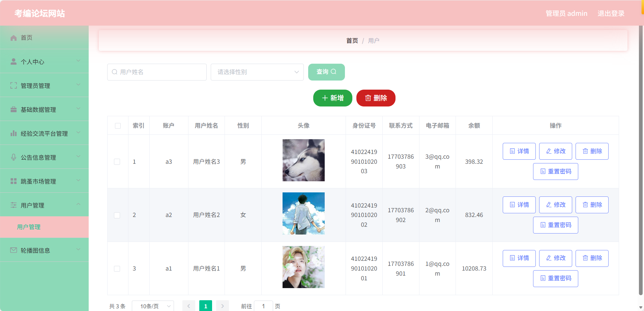The image size is (644, 311).
Task: Click the bracket icon beside 管理员管理
Action: (x=13, y=86)
